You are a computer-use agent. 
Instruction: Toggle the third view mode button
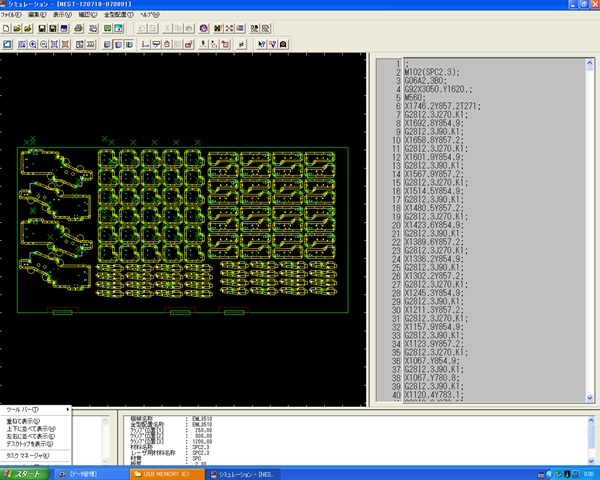130,44
